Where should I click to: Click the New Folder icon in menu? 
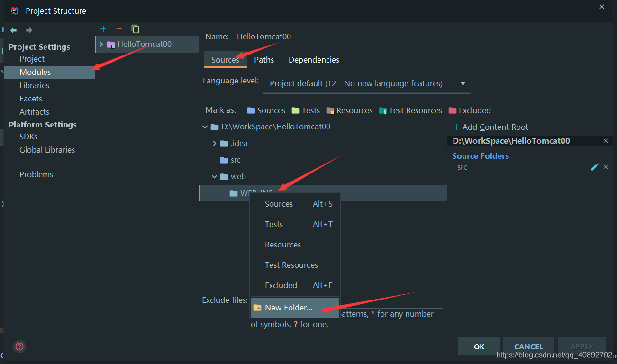(x=257, y=308)
